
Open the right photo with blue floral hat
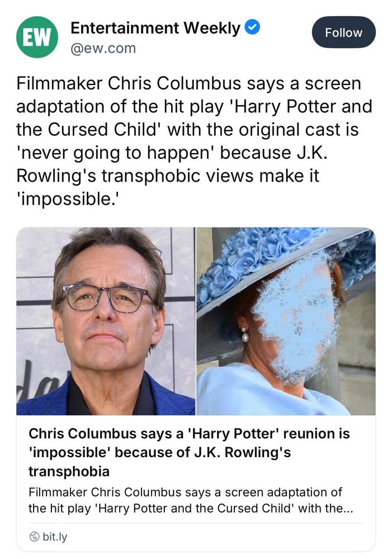coord(286,321)
